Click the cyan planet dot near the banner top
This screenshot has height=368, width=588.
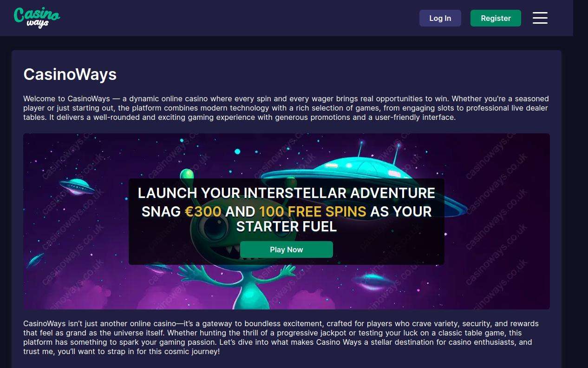[x=237, y=151]
